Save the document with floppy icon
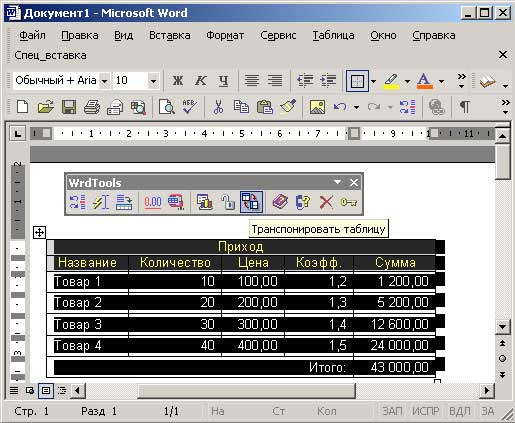The image size is (515, 423). (x=69, y=107)
